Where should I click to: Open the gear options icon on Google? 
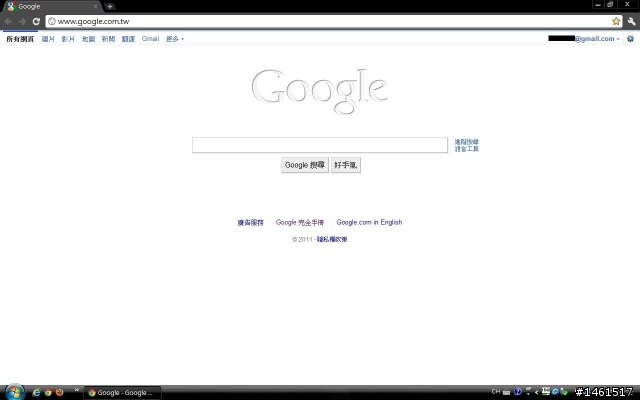click(x=630, y=39)
